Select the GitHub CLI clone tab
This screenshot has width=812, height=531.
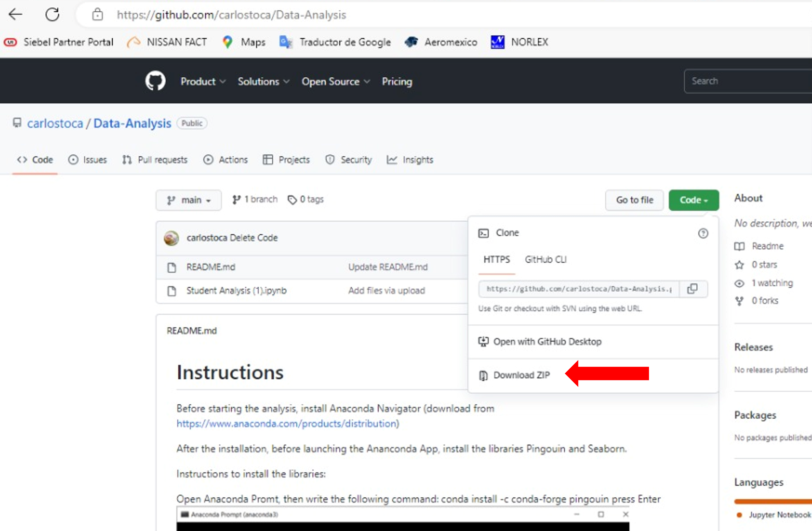546,260
